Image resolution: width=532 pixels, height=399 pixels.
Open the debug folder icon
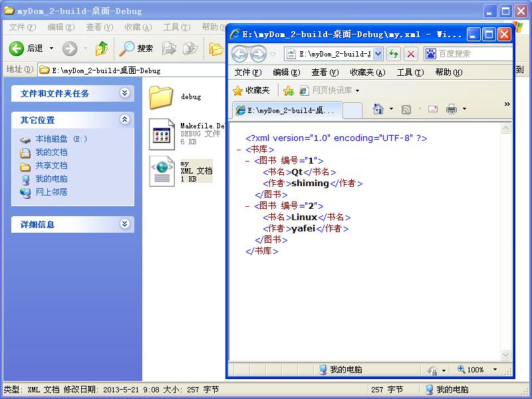coord(161,97)
